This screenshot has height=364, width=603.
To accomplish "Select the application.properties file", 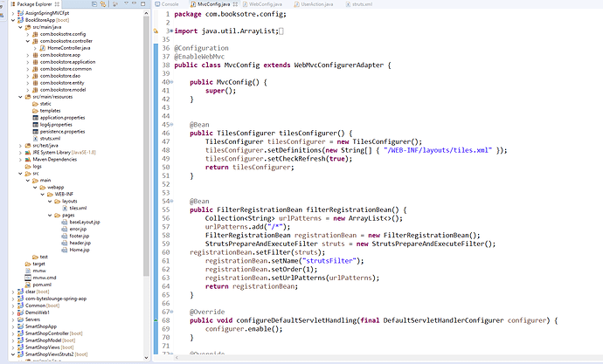I will tap(62, 117).
